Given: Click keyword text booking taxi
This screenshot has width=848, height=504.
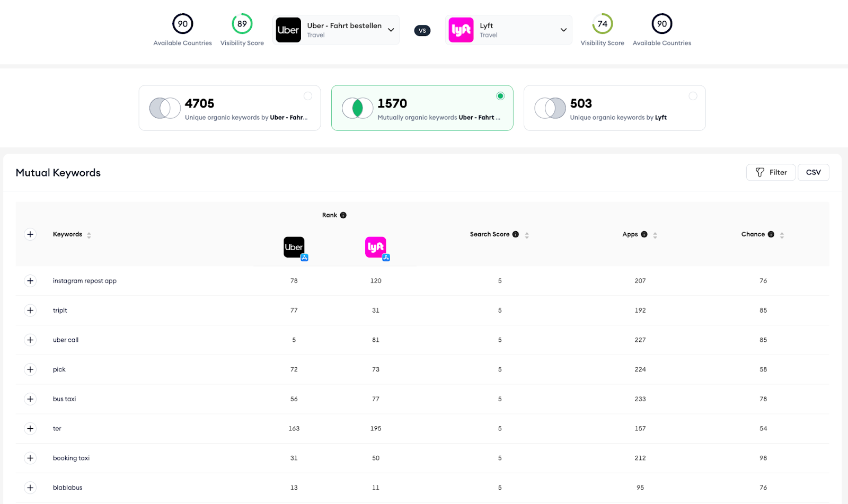Looking at the screenshot, I should [x=71, y=458].
